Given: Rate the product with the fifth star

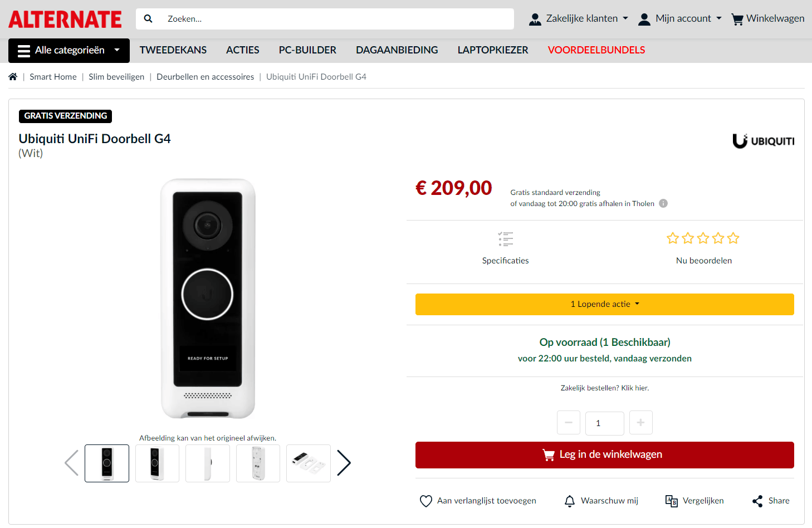Looking at the screenshot, I should 733,238.
